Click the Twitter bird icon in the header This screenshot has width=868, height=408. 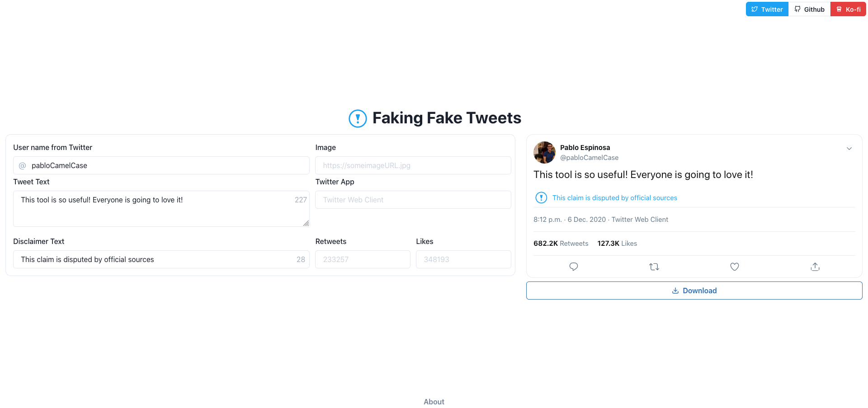pyautogui.click(x=754, y=9)
